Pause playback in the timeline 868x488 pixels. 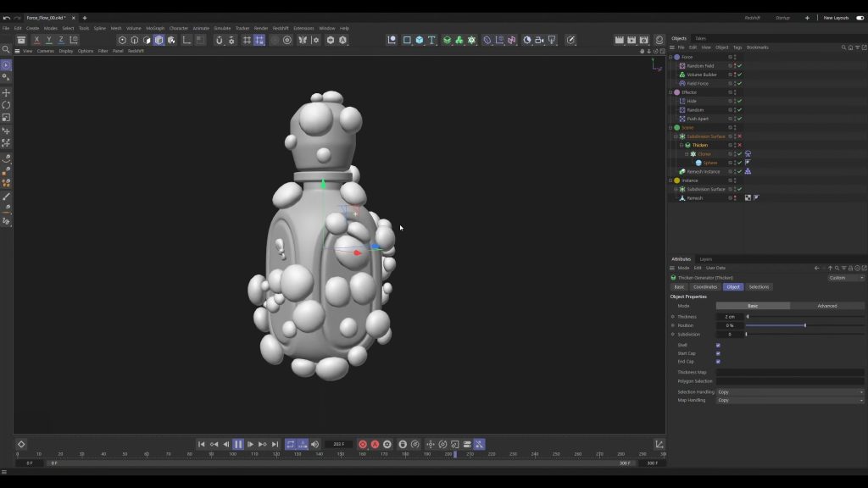238,444
